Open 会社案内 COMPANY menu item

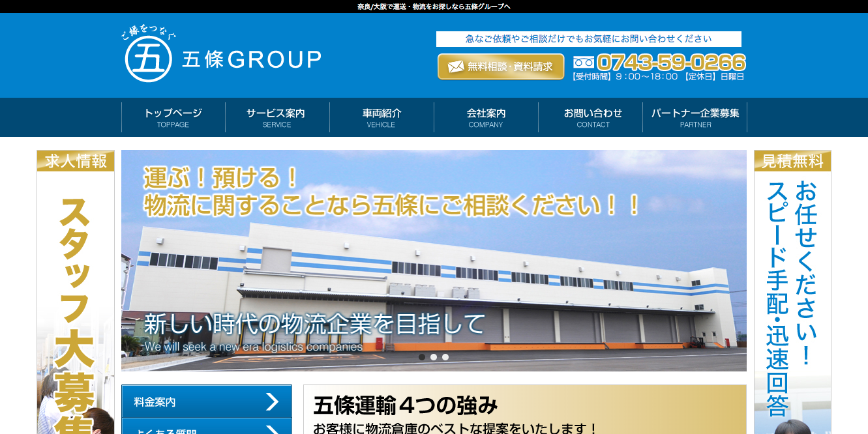486,117
